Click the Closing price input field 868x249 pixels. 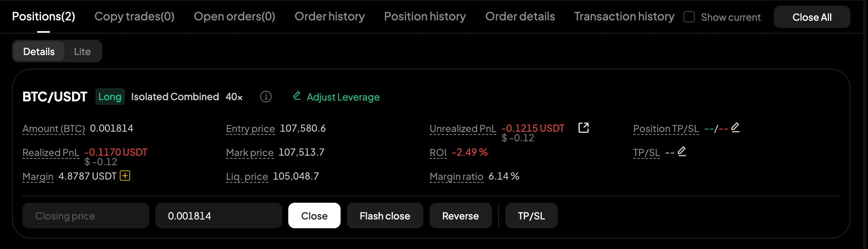pos(85,216)
